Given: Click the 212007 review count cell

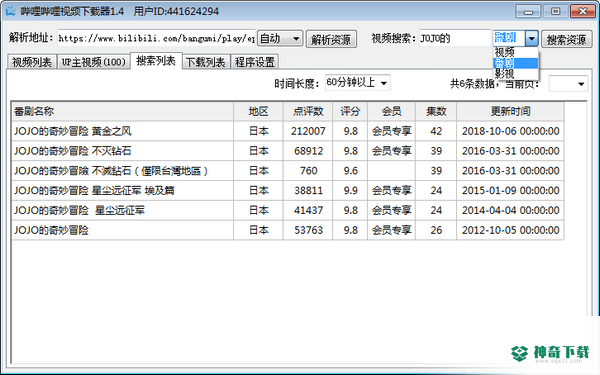Looking at the screenshot, I should [x=308, y=131].
